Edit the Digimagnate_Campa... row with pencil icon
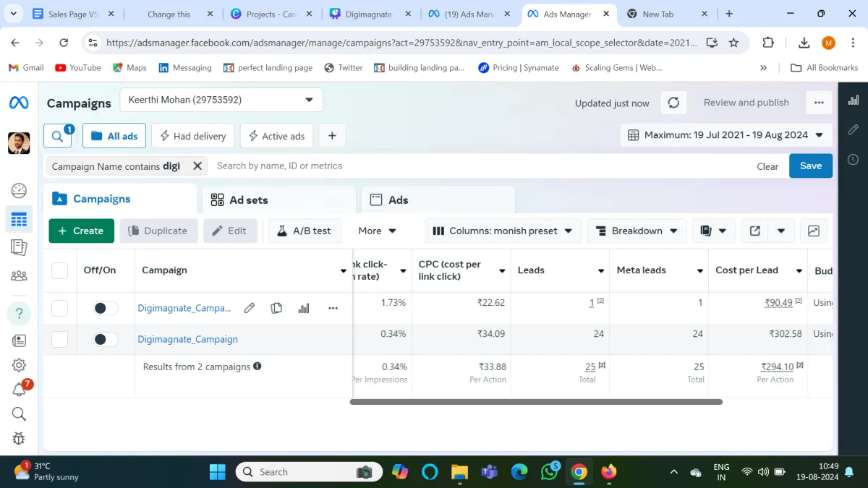This screenshot has width=868, height=488. [x=250, y=308]
